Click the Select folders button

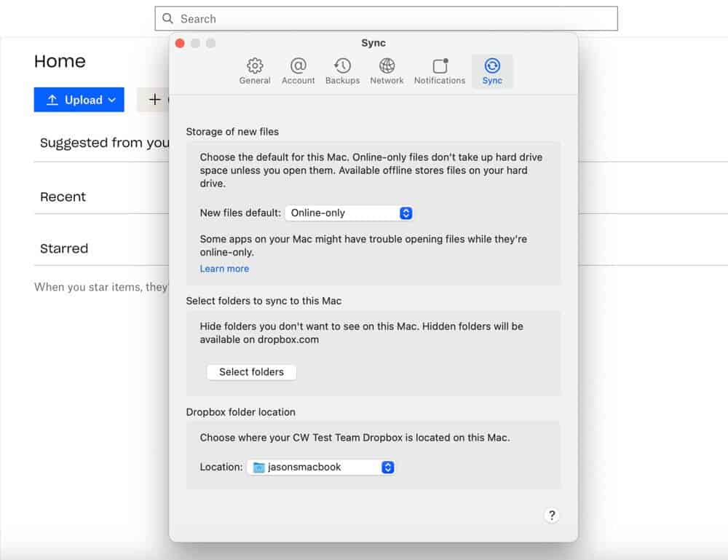pos(251,372)
